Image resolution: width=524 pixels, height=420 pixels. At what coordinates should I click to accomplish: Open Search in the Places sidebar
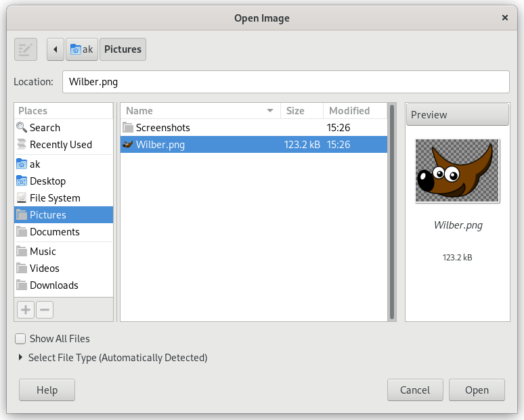point(64,128)
